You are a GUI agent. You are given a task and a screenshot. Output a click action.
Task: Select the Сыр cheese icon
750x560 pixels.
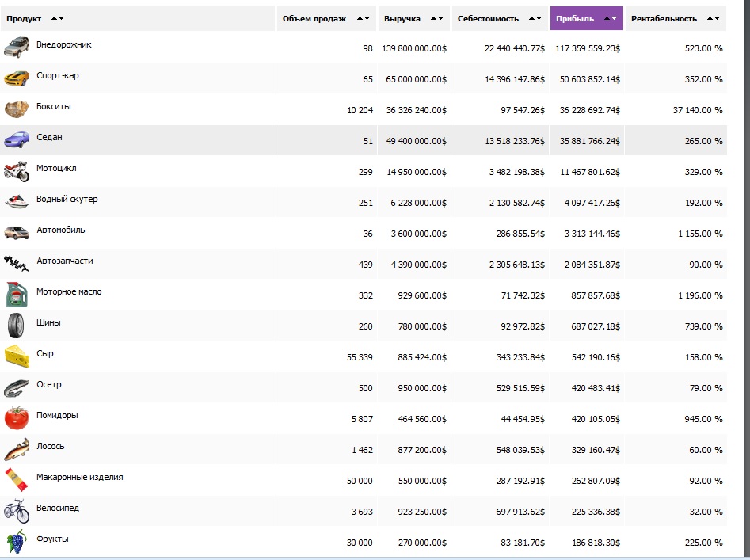[17, 356]
